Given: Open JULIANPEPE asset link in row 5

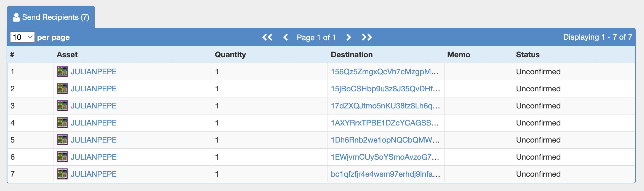Looking at the screenshot, I should [x=94, y=140].
